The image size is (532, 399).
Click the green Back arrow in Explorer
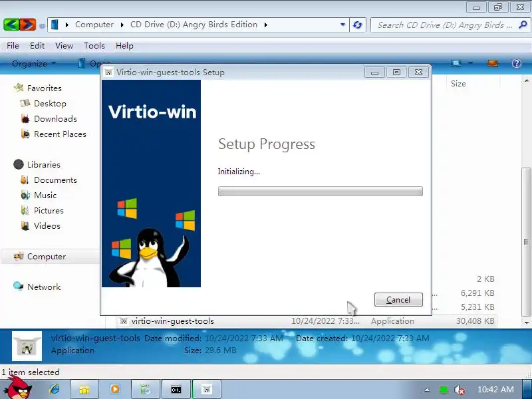coord(11,25)
